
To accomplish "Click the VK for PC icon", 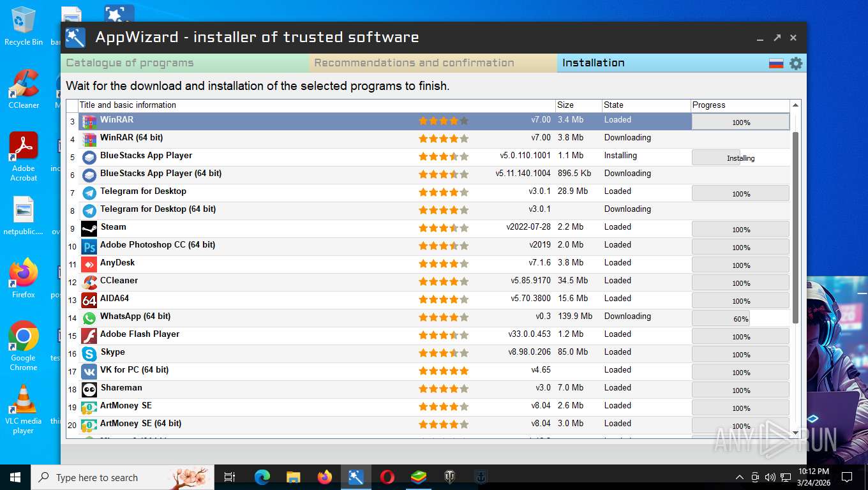I will [x=89, y=371].
